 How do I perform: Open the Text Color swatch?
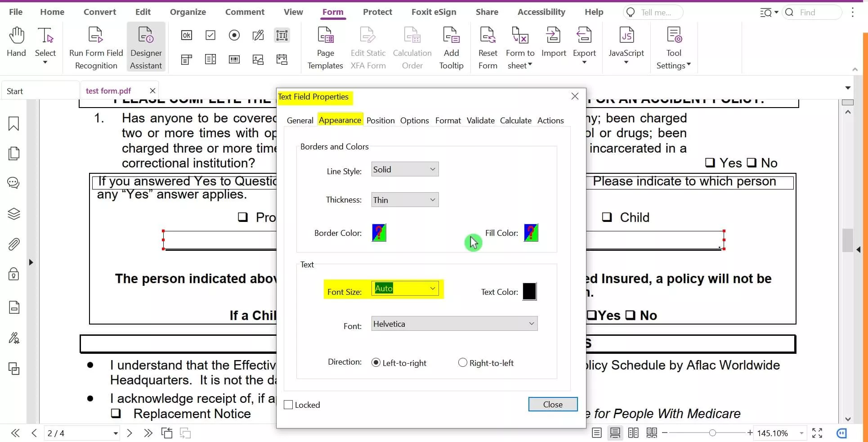pos(529,291)
